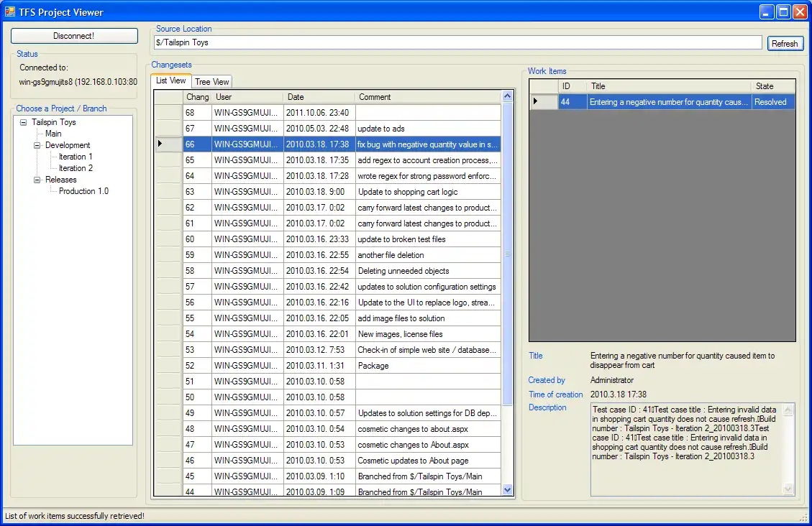Sort changesets by User column header
This screenshot has height=526, width=812.
pyautogui.click(x=247, y=97)
